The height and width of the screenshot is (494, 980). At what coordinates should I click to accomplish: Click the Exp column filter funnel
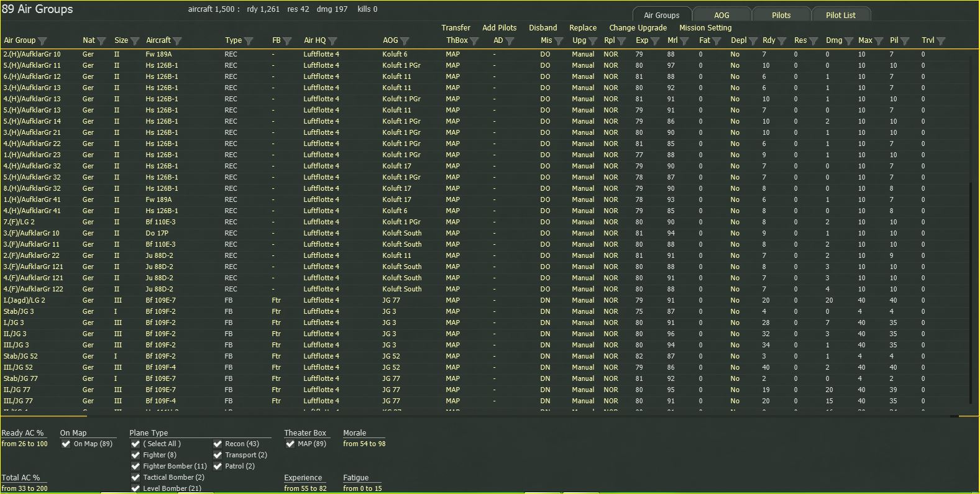(655, 41)
